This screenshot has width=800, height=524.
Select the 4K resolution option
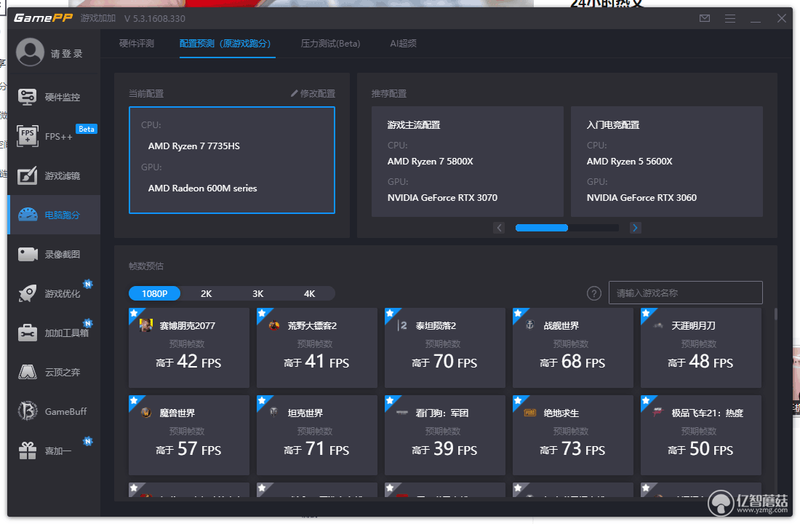pyautogui.click(x=309, y=293)
